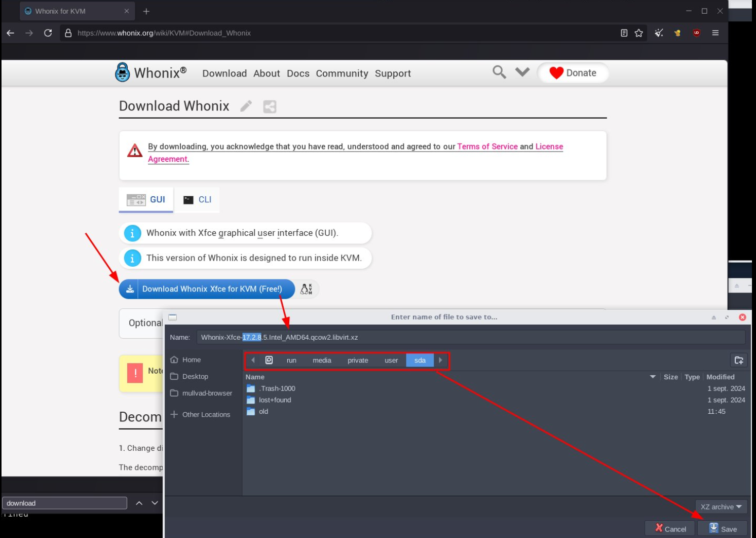Click the find bar 'download' search field
756x538 pixels.
click(x=64, y=503)
